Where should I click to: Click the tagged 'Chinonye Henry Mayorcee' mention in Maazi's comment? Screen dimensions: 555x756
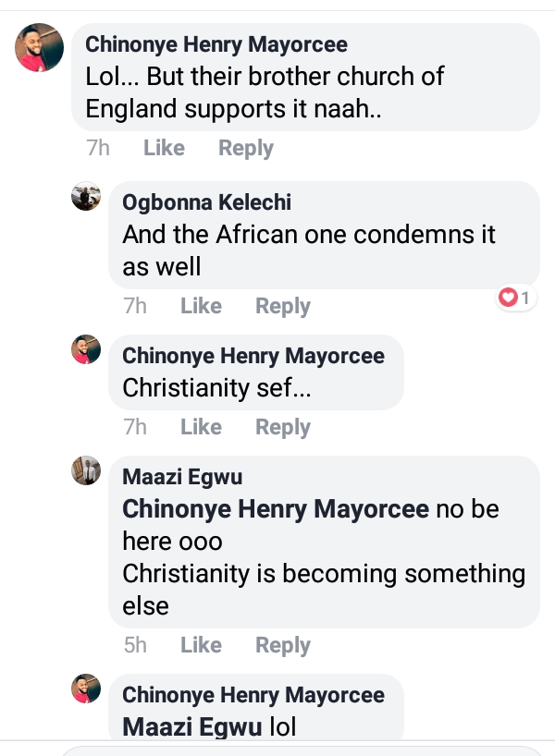click(x=276, y=508)
